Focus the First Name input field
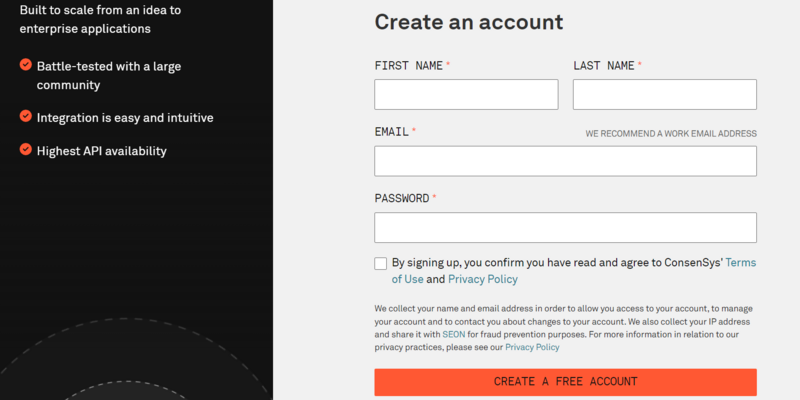800x400 pixels. 466,94
